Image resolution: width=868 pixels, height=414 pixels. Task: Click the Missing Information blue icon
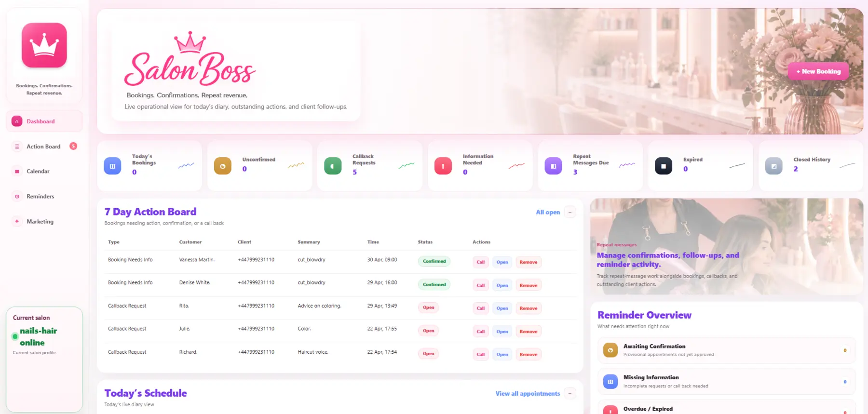[x=610, y=382]
